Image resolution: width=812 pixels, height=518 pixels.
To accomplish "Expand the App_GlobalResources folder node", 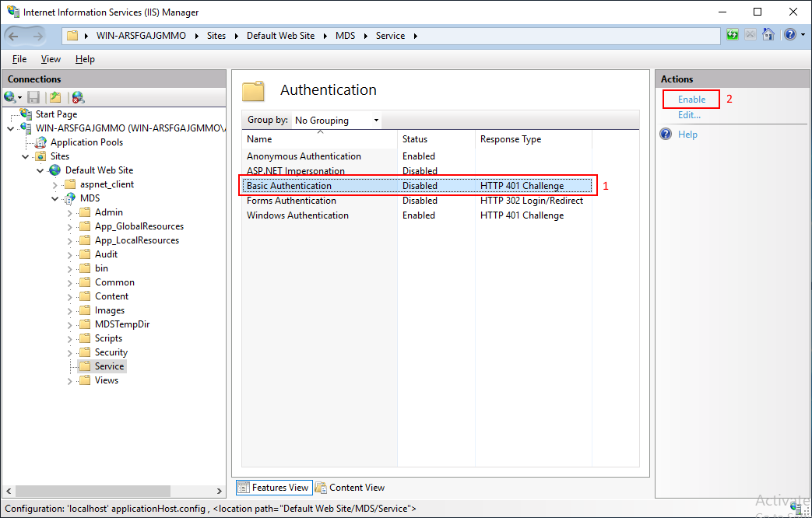I will tap(70, 226).
